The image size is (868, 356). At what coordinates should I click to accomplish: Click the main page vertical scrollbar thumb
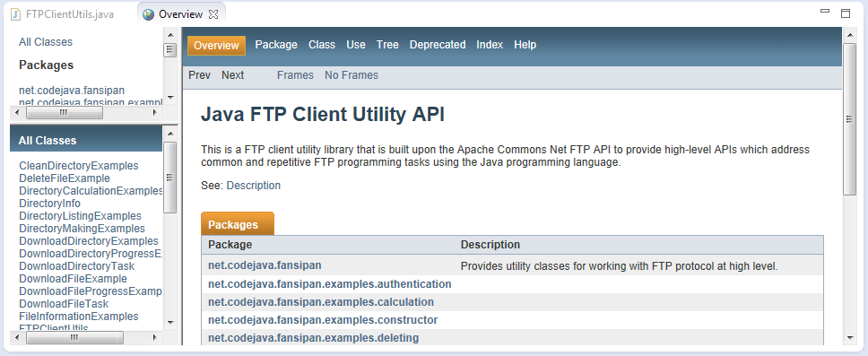[850, 119]
